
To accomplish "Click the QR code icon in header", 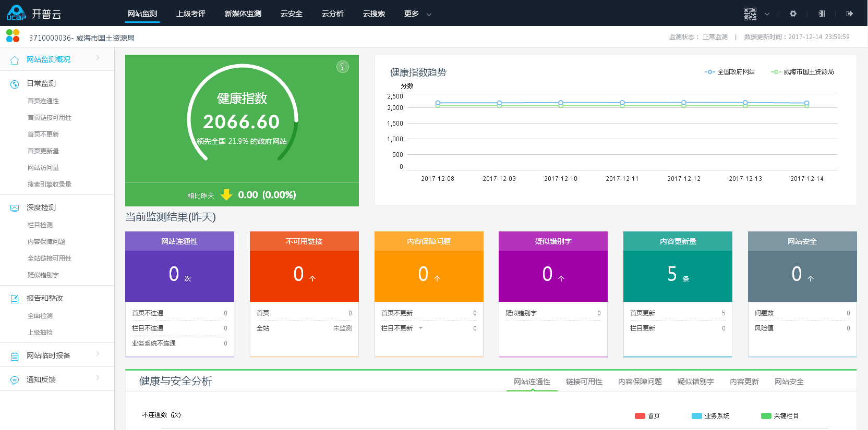I will pos(750,14).
